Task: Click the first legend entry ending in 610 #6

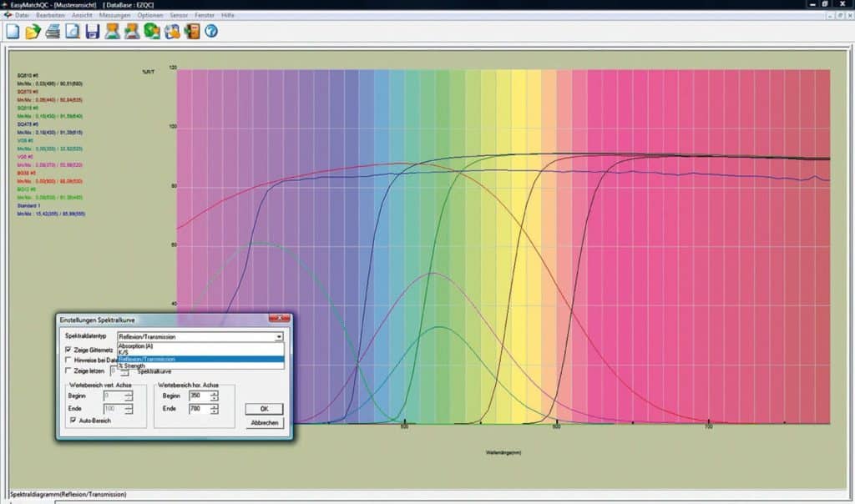Action: coord(28,76)
